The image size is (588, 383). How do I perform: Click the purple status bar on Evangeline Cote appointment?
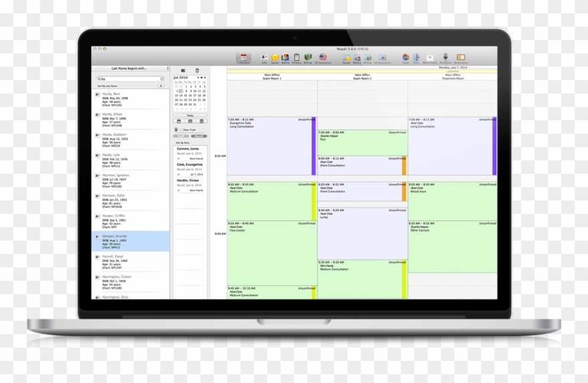pyautogui.click(x=313, y=146)
